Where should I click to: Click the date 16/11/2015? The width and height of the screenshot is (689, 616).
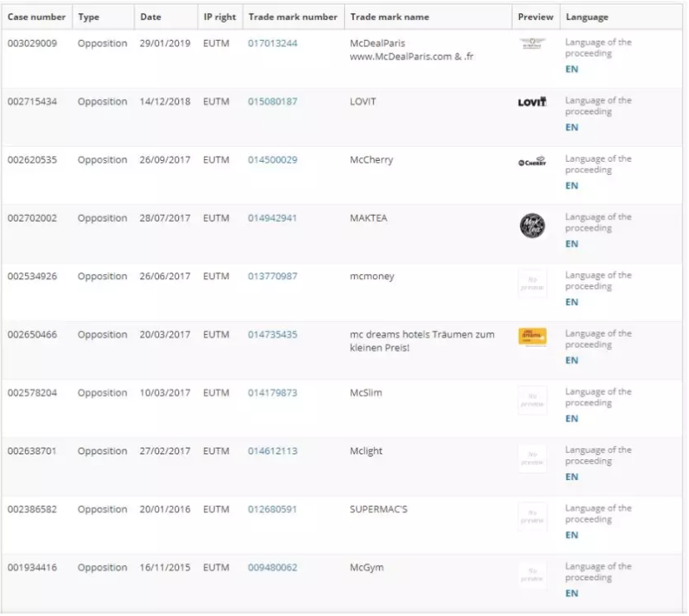(x=165, y=568)
